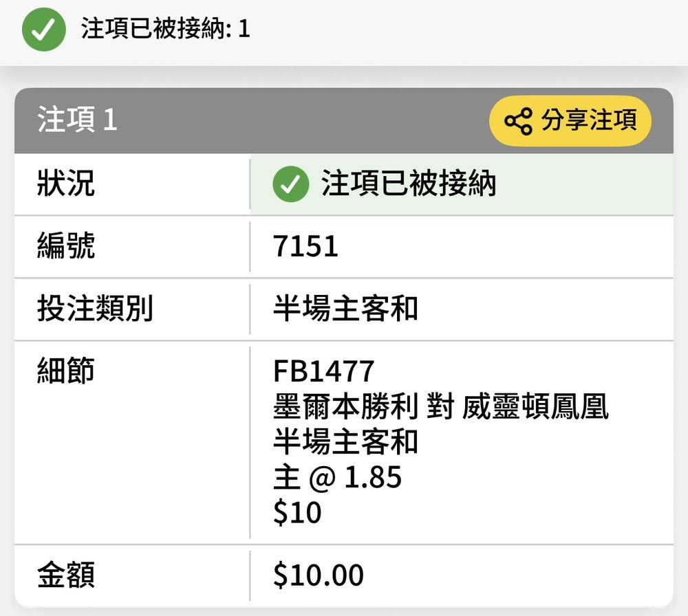Click the 注項已被接納 status text in table

(x=409, y=185)
